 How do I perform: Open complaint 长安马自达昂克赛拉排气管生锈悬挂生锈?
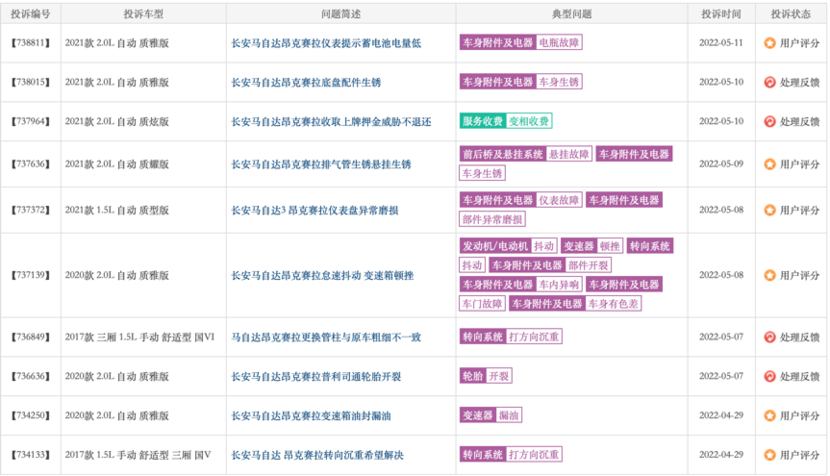click(321, 165)
